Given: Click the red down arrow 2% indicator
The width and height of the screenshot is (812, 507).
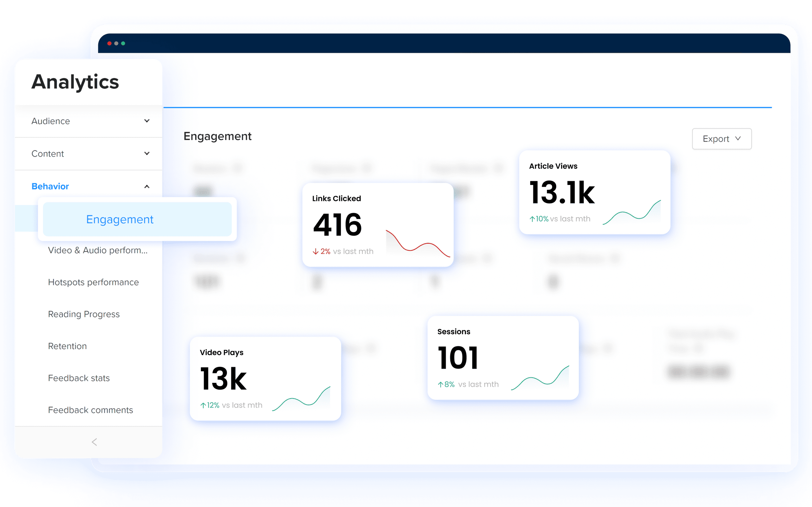Looking at the screenshot, I should [x=321, y=251].
